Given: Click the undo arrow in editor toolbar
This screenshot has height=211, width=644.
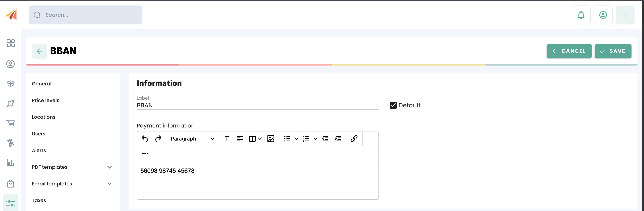Looking at the screenshot, I should (x=145, y=138).
